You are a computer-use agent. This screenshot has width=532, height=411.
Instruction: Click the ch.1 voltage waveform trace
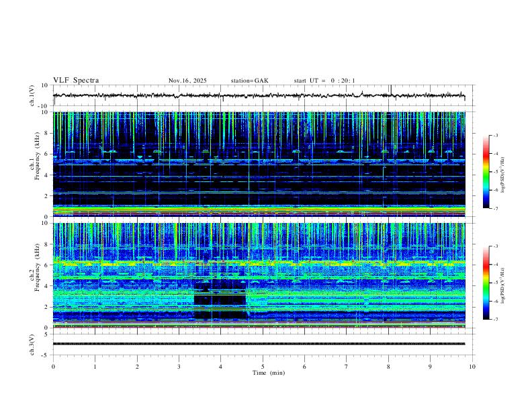tap(259, 95)
